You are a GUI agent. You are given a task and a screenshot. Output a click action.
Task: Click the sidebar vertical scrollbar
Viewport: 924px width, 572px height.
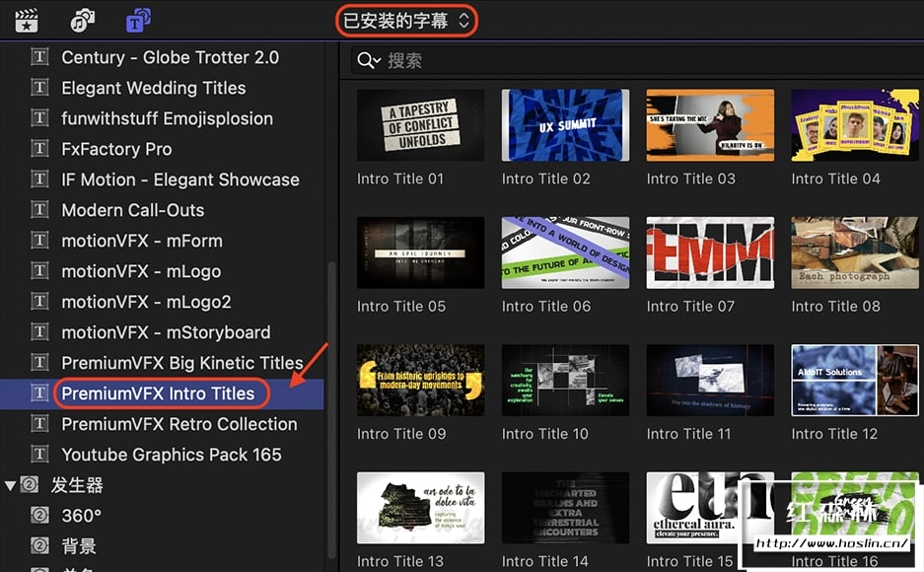pyautogui.click(x=331, y=409)
